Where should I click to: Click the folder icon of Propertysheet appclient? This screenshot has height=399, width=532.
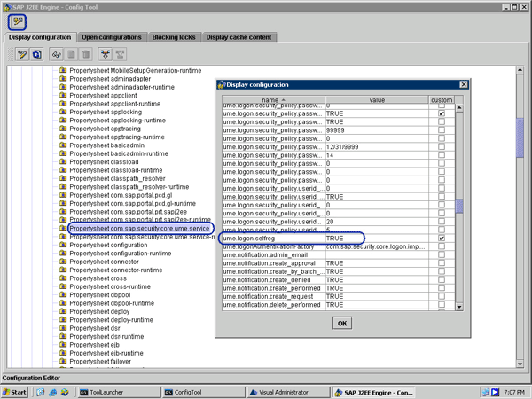click(63, 96)
